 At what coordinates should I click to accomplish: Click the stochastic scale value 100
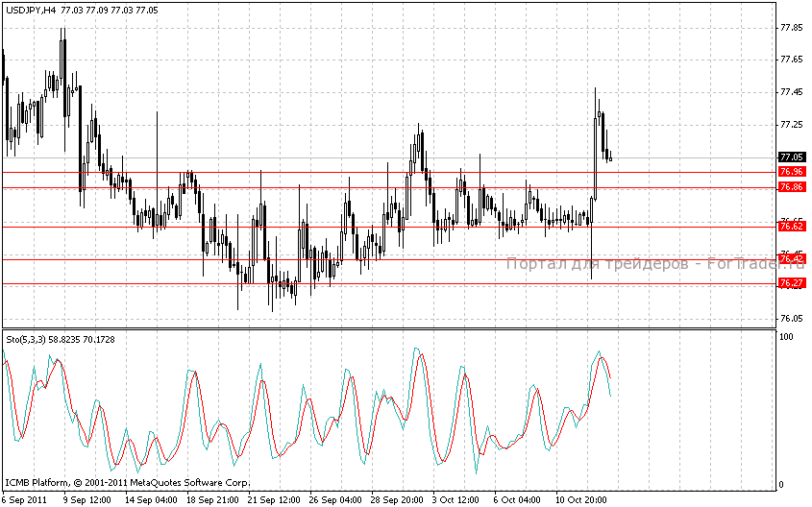[x=786, y=338]
